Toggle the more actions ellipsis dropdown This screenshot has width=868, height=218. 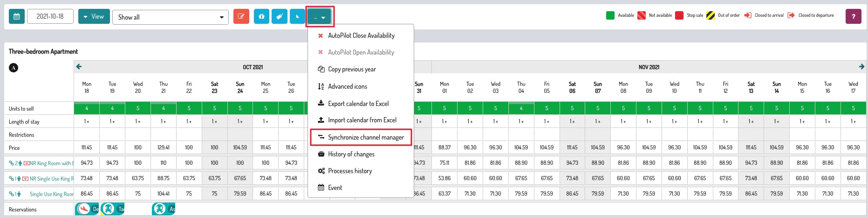tap(319, 17)
